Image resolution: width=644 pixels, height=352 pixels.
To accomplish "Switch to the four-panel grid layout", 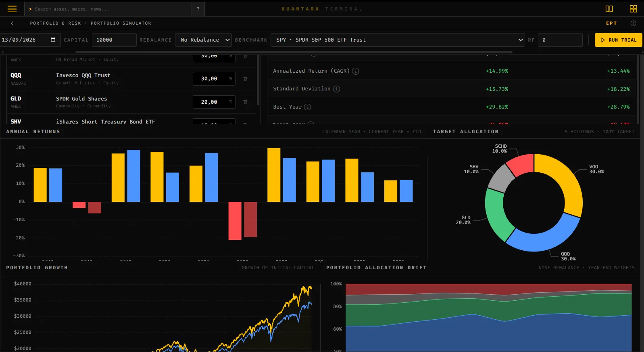I will [634, 9].
